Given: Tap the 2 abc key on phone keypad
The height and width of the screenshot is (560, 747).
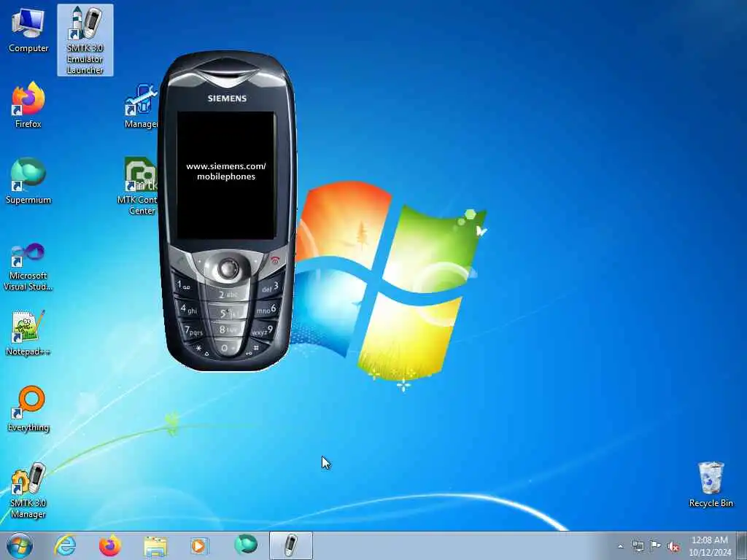Looking at the screenshot, I should 228,295.
